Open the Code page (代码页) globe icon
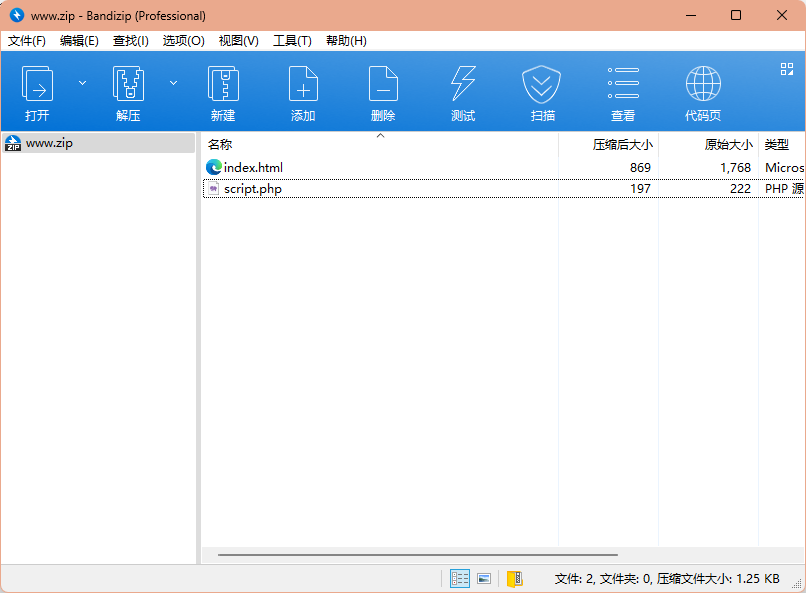This screenshot has height=593, width=806. [x=703, y=85]
